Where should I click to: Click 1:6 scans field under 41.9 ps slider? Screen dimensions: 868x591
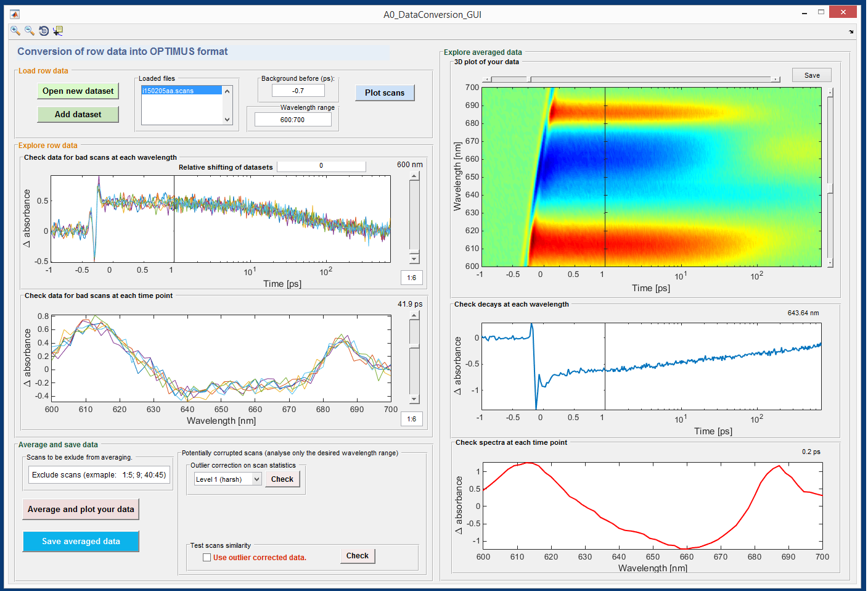pos(412,419)
